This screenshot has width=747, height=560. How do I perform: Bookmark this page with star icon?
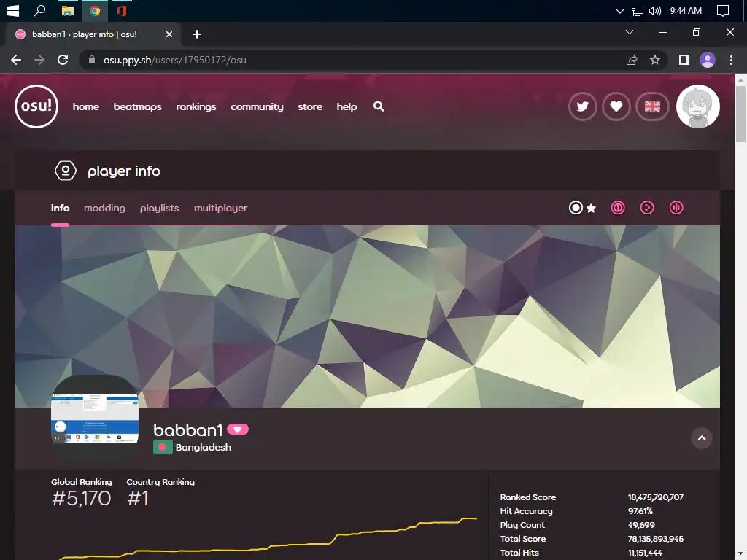click(x=655, y=60)
